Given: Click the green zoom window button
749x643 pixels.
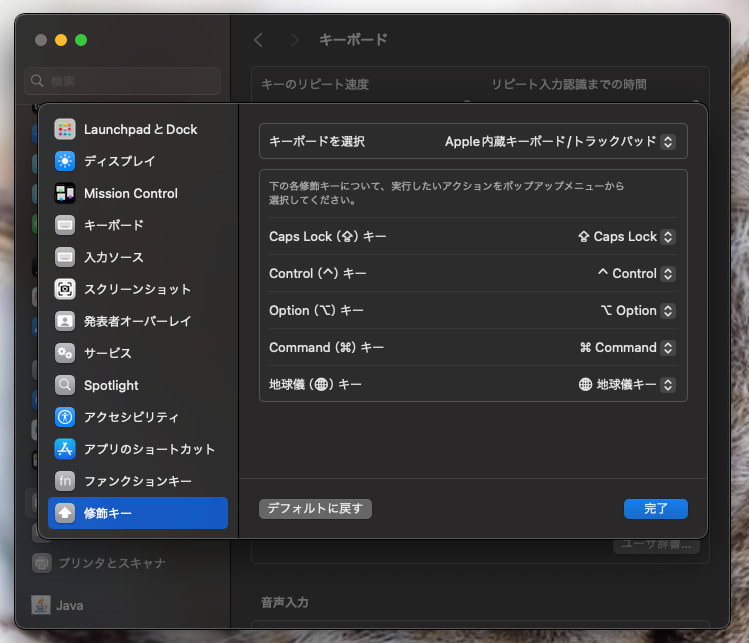Looking at the screenshot, I should (x=81, y=40).
